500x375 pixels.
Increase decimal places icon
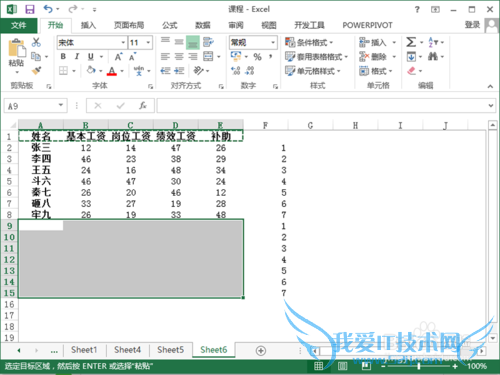pyautogui.click(x=235, y=71)
